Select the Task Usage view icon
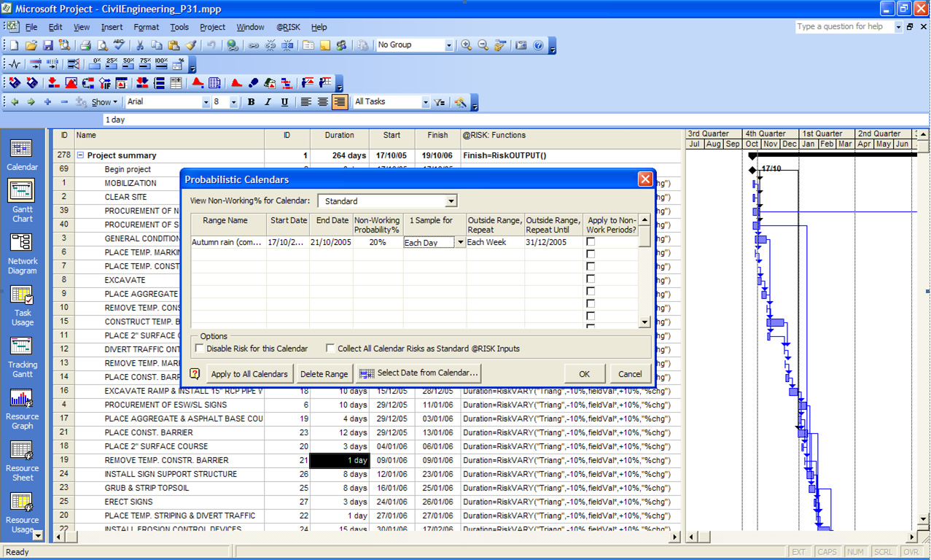The width and height of the screenshot is (931, 560). coord(22,295)
